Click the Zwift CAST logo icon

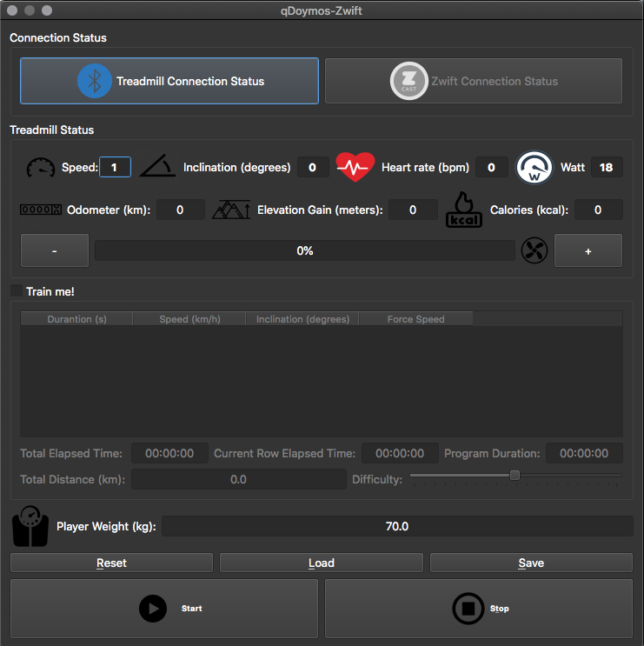click(408, 81)
